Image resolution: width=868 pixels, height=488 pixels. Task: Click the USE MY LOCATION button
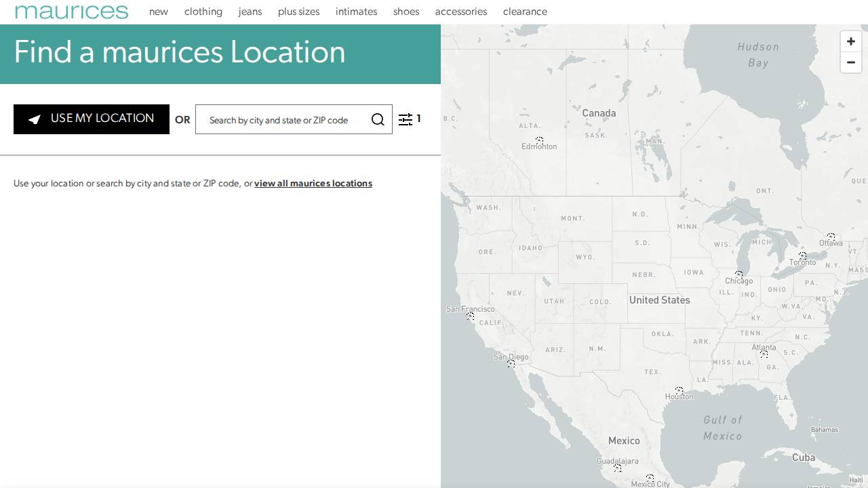91,119
